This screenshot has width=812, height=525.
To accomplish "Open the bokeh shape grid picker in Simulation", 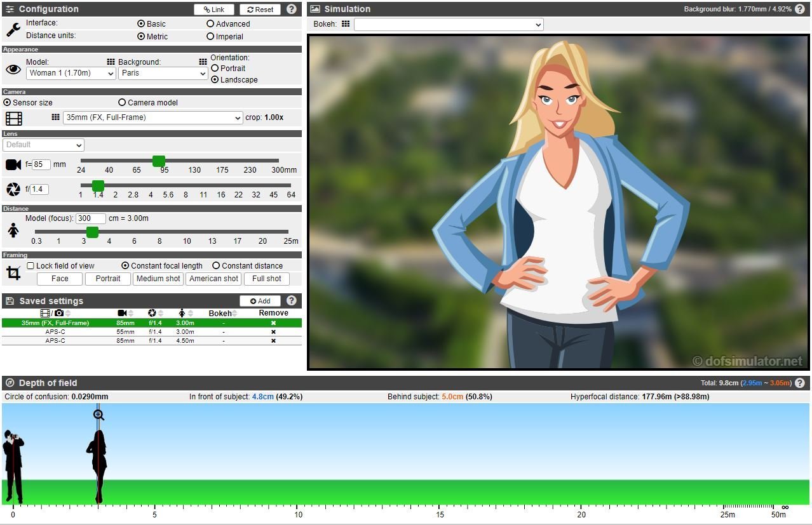I will click(344, 24).
